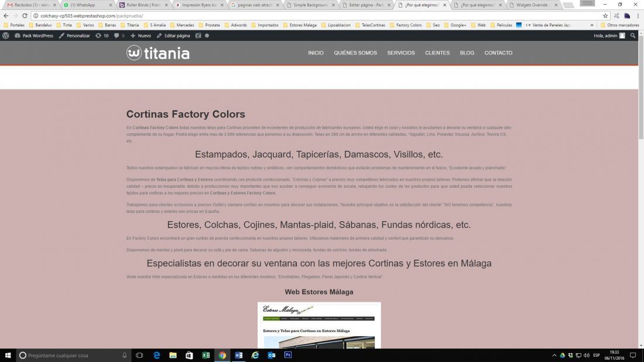Open Personalizar customizer link
The image size is (644, 362).
pyautogui.click(x=74, y=36)
